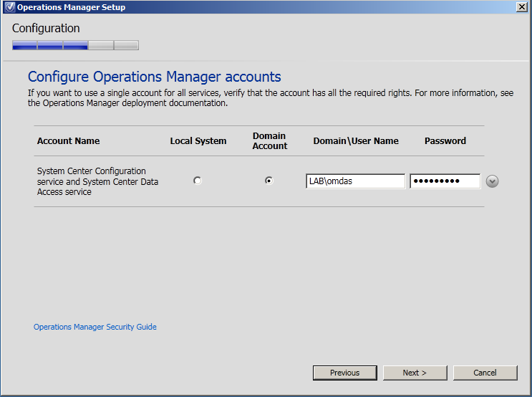Click the Local System column header
The height and width of the screenshot is (397, 532).
pyautogui.click(x=198, y=141)
